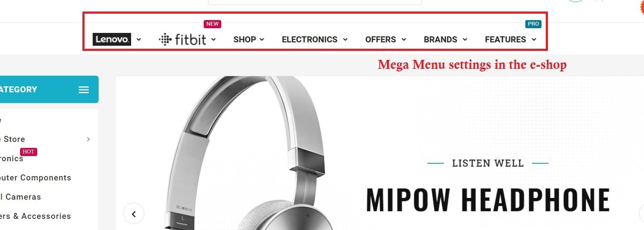This screenshot has height=230, width=644.
Task: Open the OFFERS menu
Action: (x=386, y=39)
